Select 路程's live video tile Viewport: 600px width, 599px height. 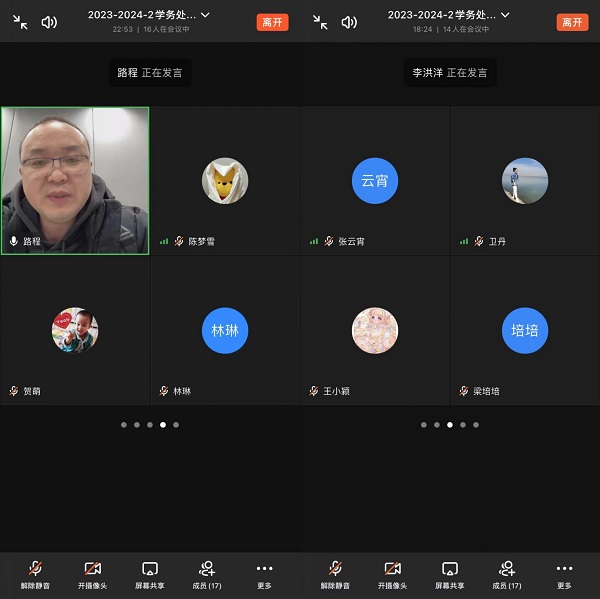pyautogui.click(x=75, y=180)
